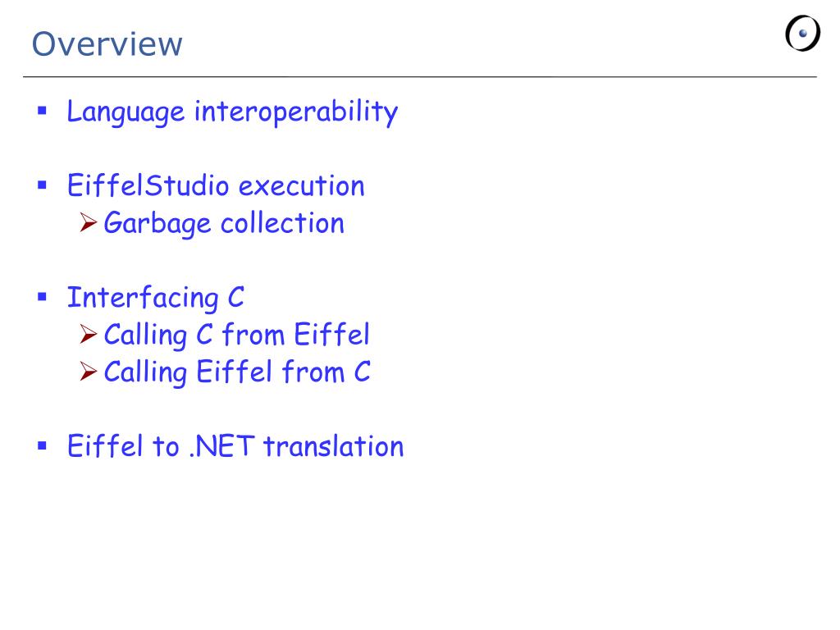
Task: Click Eiffel to .NET translation text
Action: 235,446
